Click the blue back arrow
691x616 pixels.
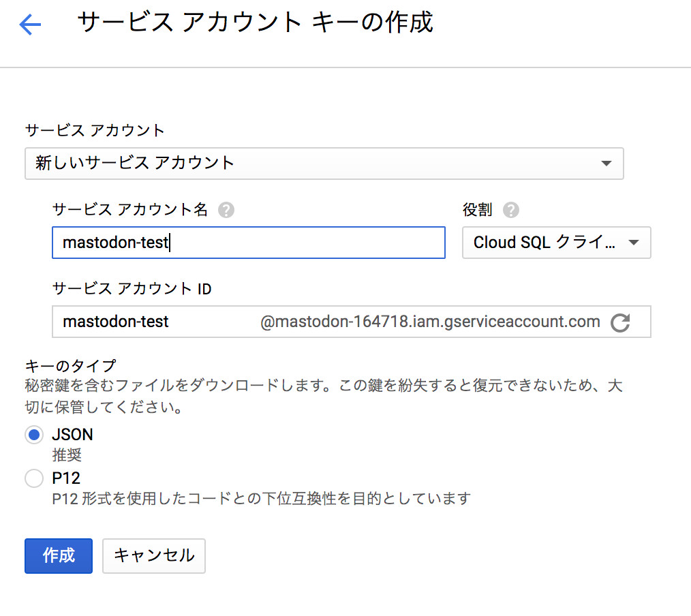pos(31,25)
